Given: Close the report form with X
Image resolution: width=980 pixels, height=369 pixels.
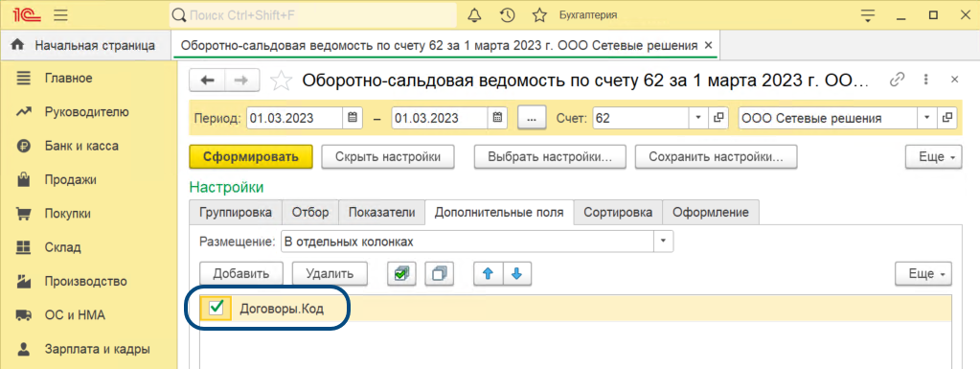Looking at the screenshot, I should point(954,80).
